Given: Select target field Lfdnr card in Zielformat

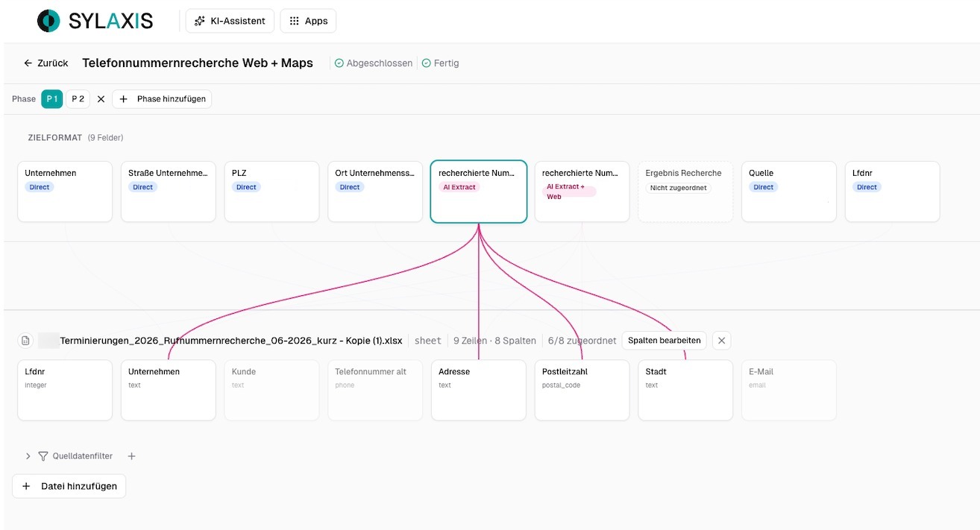Looking at the screenshot, I should [892, 192].
